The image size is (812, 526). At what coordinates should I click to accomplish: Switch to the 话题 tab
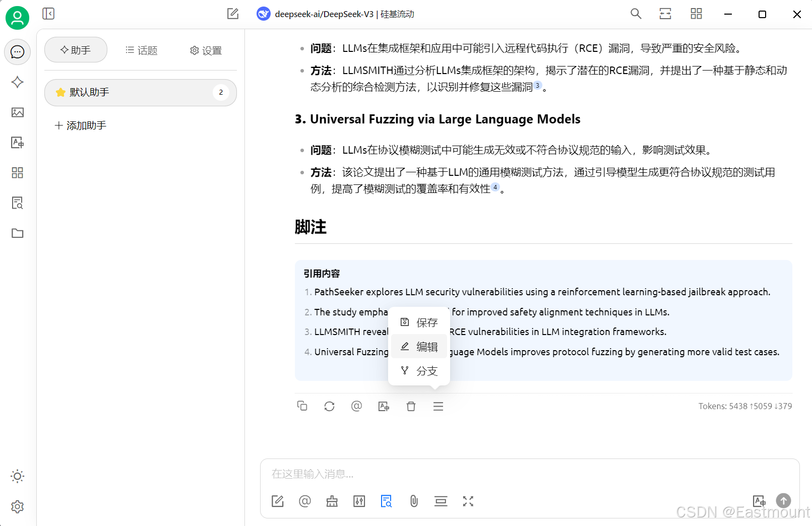point(142,50)
